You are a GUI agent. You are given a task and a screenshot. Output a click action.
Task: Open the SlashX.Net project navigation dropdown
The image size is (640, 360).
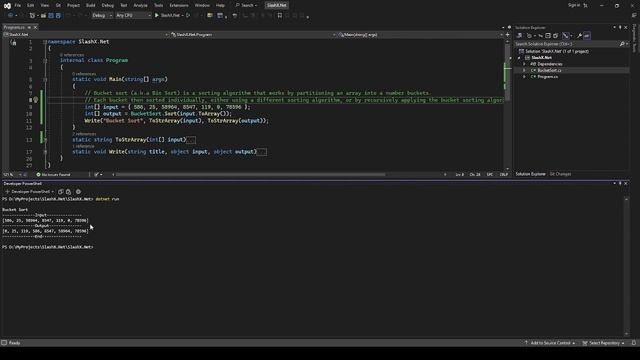(86, 35)
